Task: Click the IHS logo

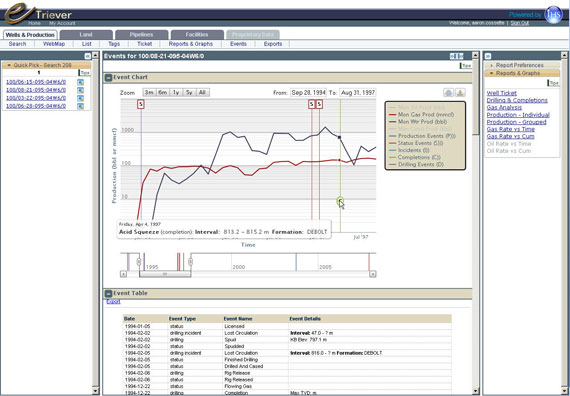Action: [554, 15]
